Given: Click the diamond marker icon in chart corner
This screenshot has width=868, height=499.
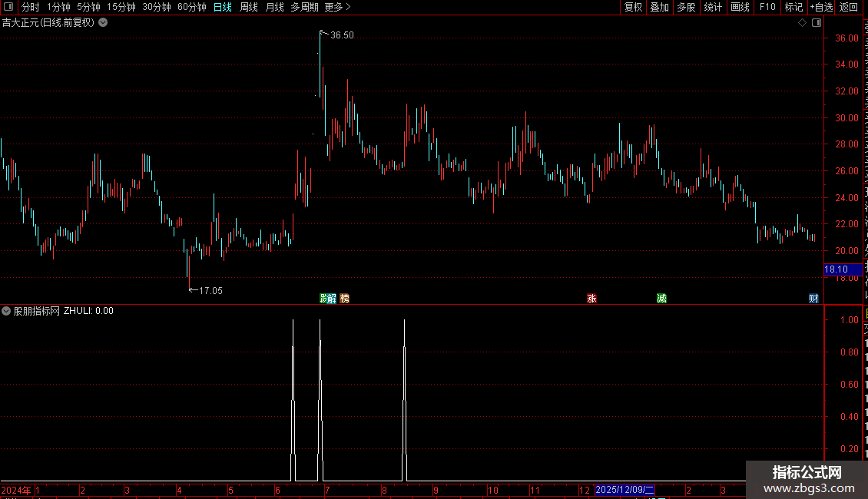Looking at the screenshot, I should (802, 23).
